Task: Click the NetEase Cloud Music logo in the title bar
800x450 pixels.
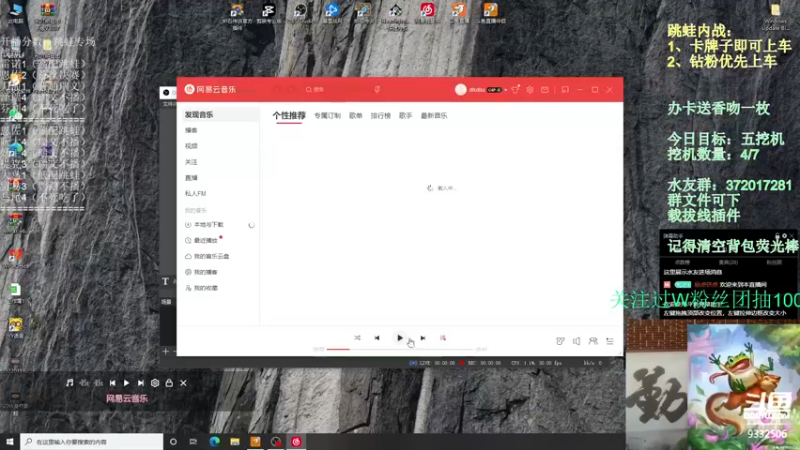Action: point(210,89)
